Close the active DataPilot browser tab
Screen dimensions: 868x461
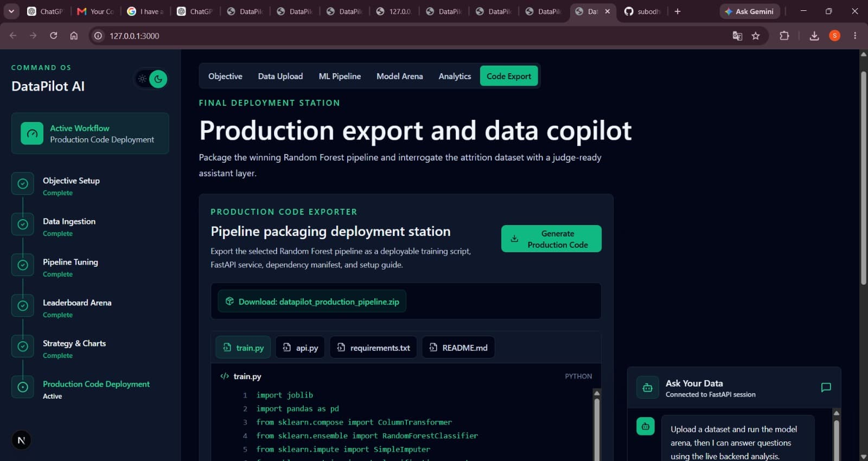click(608, 11)
